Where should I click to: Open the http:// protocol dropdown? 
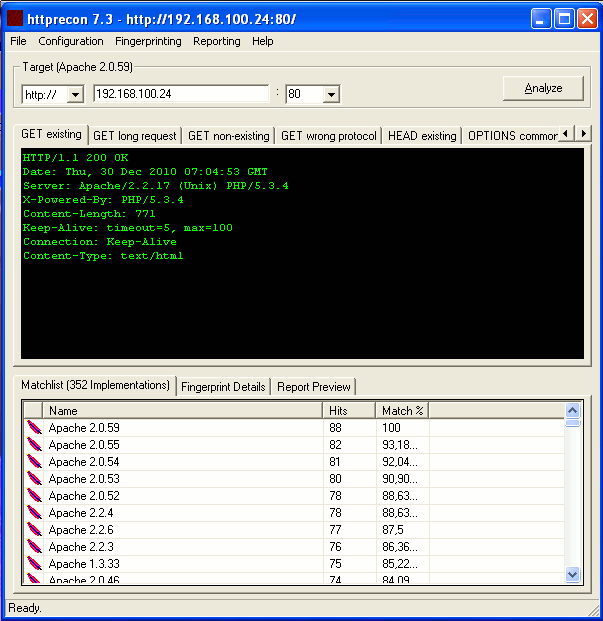tap(75, 94)
